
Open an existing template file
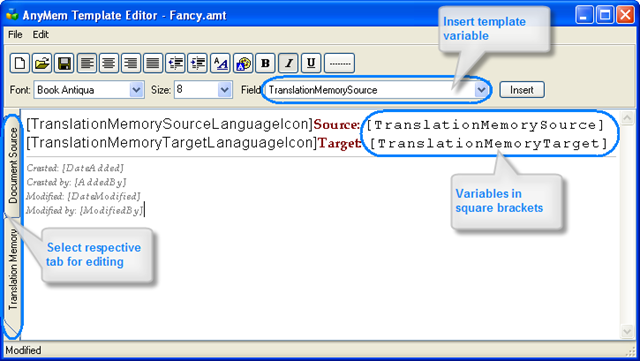click(42, 63)
